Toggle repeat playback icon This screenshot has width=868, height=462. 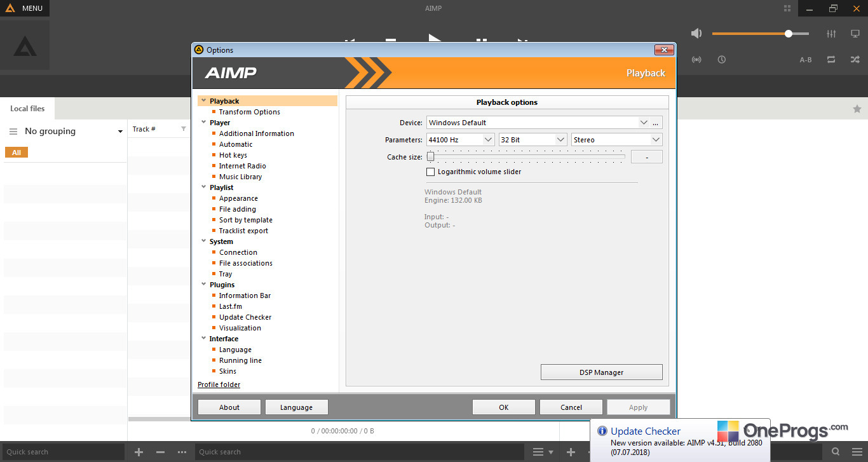[x=831, y=60]
